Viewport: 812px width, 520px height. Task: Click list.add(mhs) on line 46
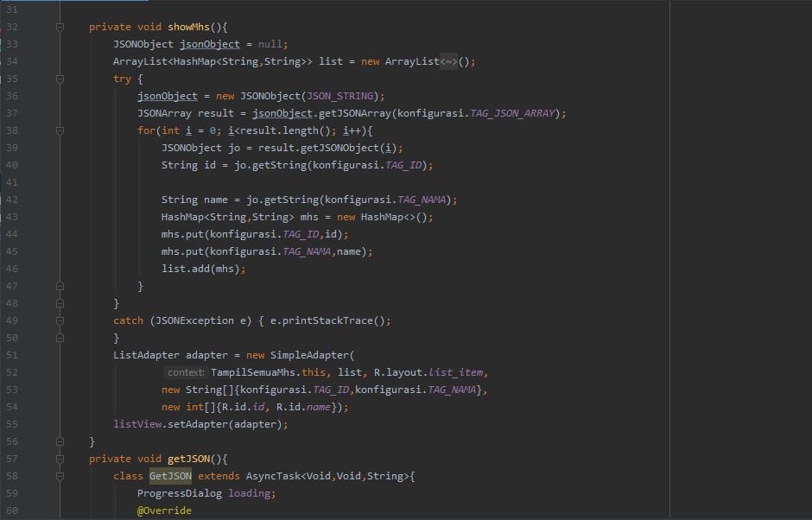201,269
